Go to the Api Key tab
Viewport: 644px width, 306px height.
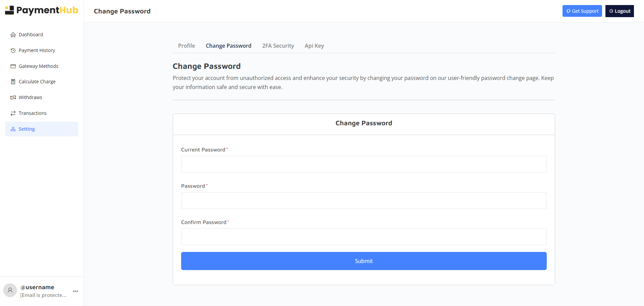pyautogui.click(x=314, y=46)
